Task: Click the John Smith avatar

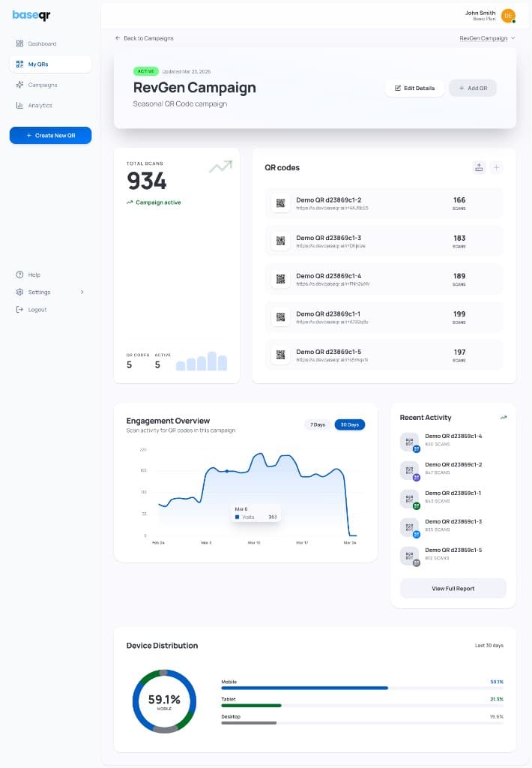Action: (509, 16)
